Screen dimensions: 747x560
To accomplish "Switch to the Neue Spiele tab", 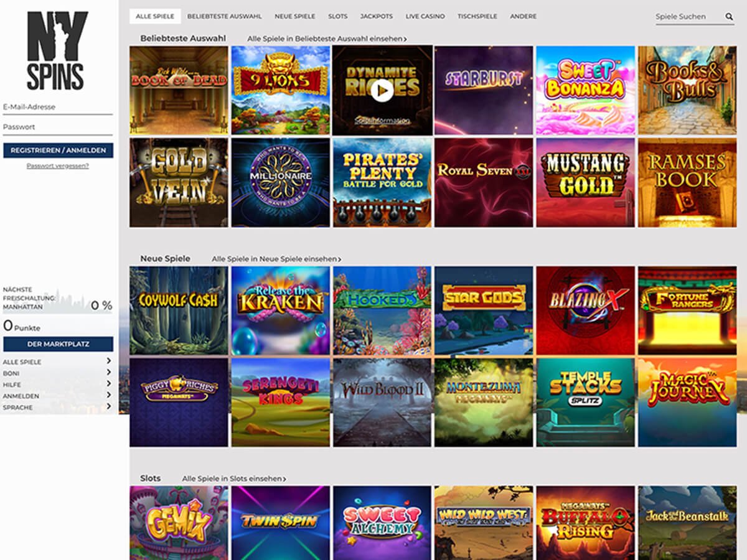I will coord(295,16).
